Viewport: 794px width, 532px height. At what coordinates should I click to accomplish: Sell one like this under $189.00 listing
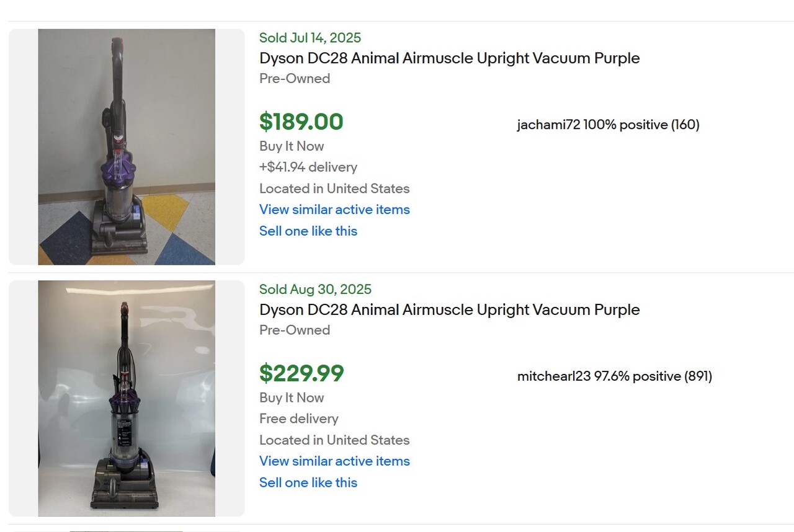[x=308, y=231]
